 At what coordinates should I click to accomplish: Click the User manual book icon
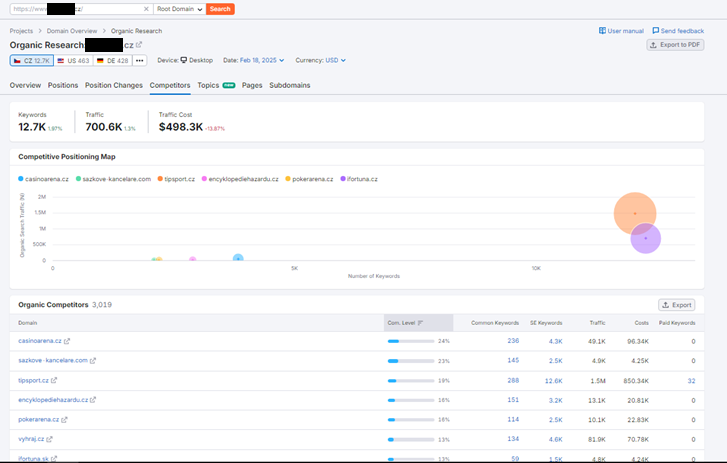[x=602, y=31]
